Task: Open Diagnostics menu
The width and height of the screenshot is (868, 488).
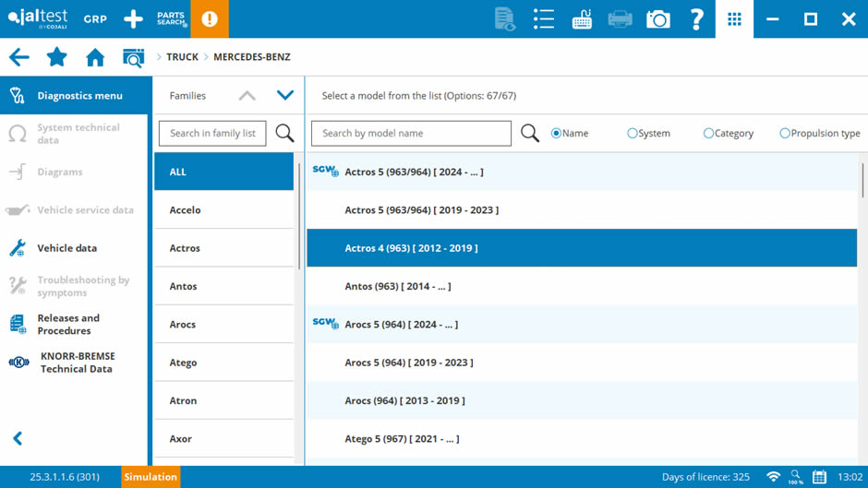Action: click(76, 96)
